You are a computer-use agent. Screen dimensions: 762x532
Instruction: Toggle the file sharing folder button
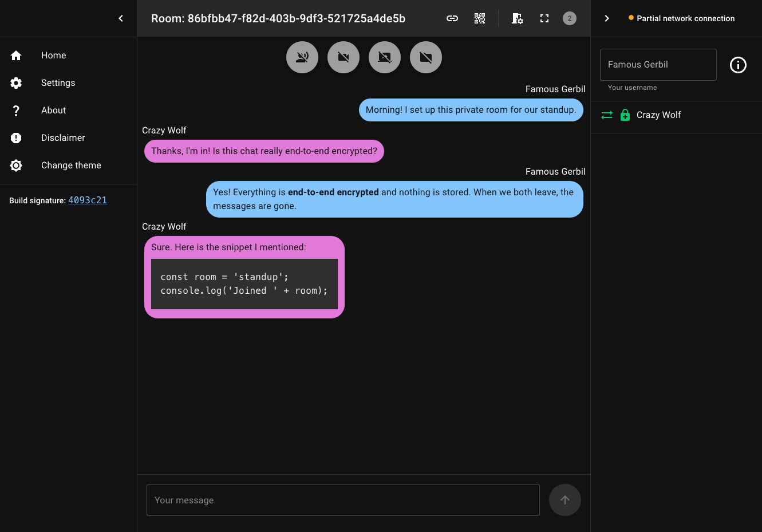coord(426,57)
